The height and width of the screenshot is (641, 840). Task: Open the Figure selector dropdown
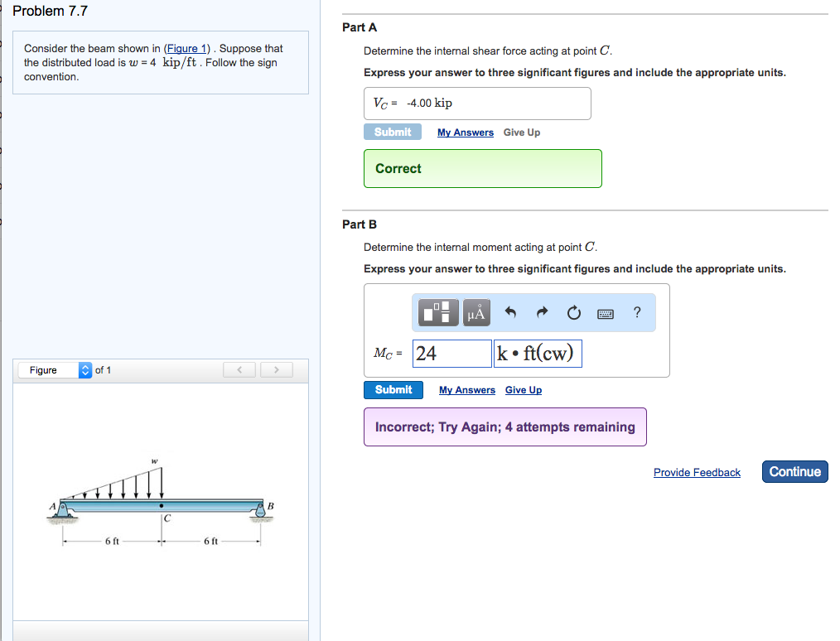click(x=56, y=370)
